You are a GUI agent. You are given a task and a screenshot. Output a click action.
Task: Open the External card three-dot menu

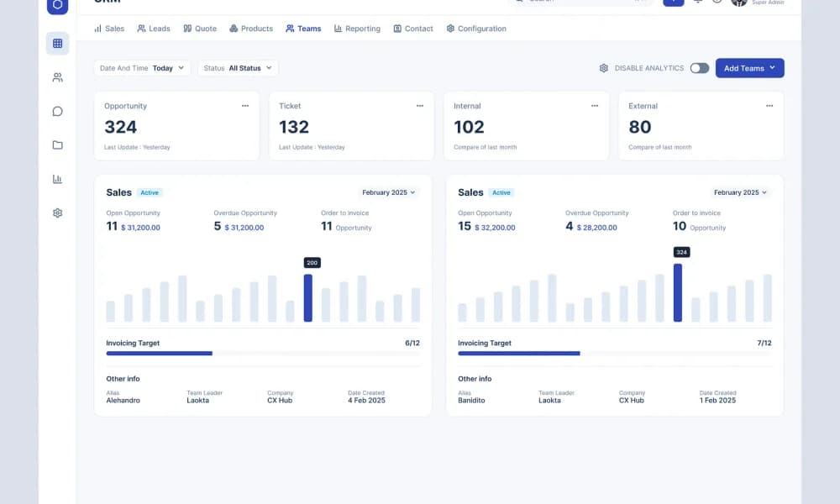(x=769, y=106)
